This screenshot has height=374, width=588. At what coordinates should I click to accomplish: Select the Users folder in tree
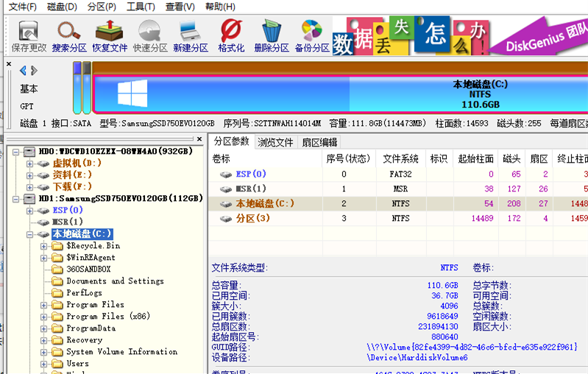coord(77,364)
